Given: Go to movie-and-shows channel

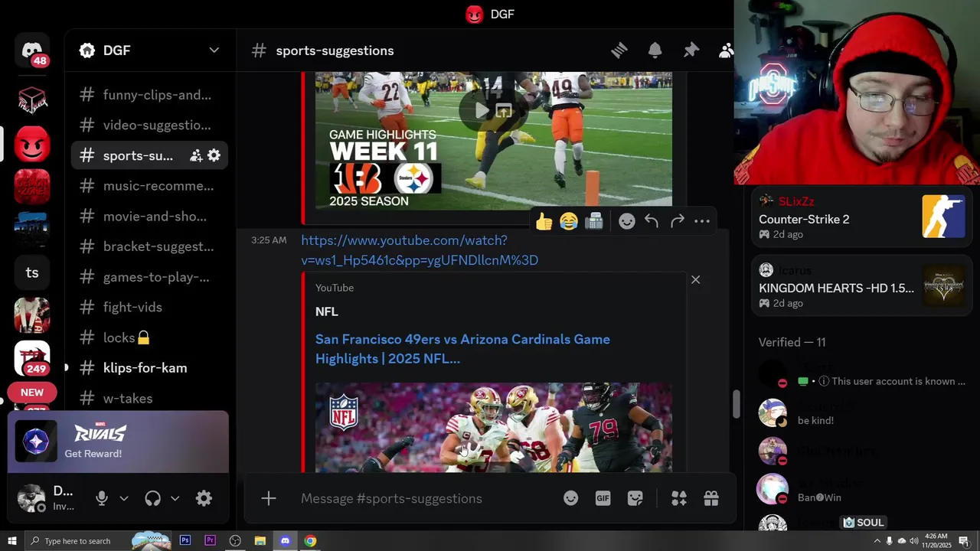Looking at the screenshot, I should point(149,216).
